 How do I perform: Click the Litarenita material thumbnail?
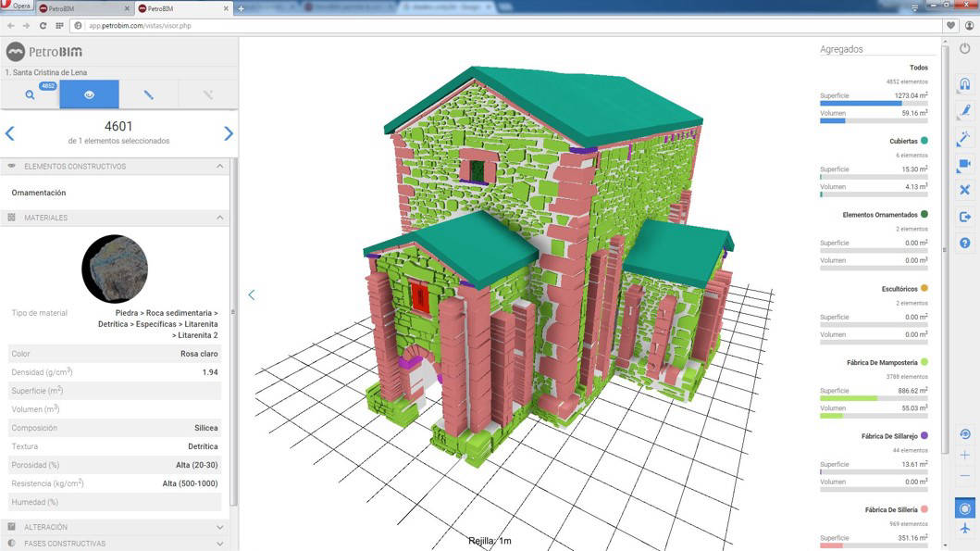(115, 269)
